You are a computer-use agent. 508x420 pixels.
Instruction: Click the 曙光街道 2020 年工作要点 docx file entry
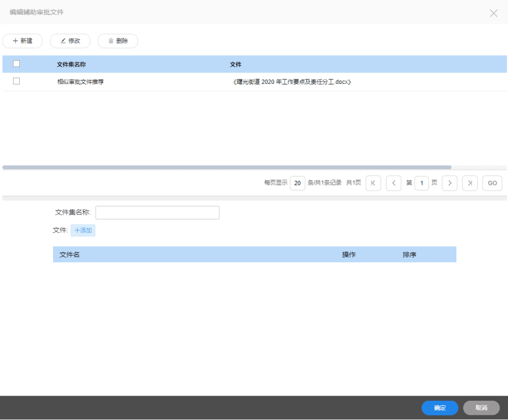pyautogui.click(x=292, y=82)
